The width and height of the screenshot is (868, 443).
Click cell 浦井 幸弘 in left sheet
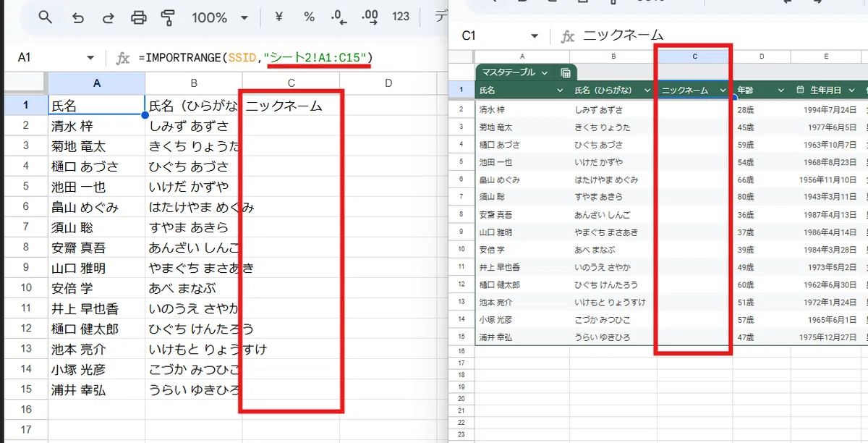tap(97, 389)
